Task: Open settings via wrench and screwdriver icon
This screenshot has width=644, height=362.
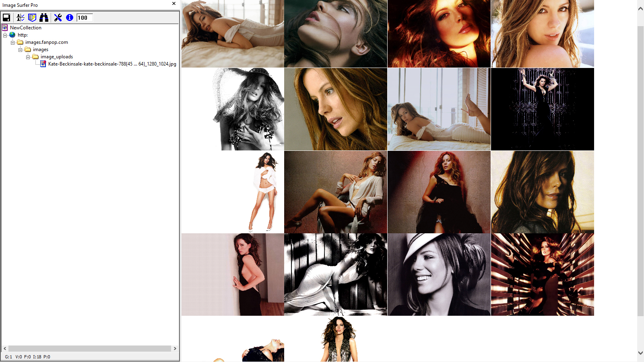Action: click(x=58, y=17)
